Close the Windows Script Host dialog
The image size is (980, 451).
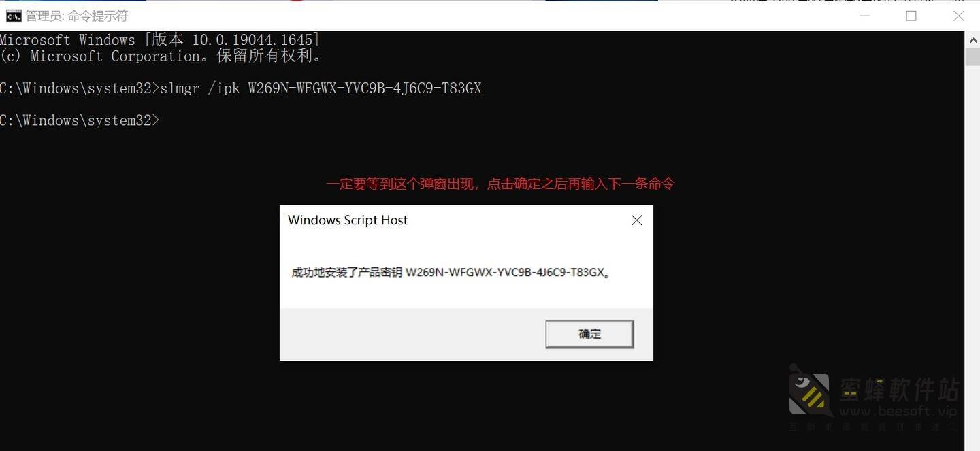pos(636,220)
